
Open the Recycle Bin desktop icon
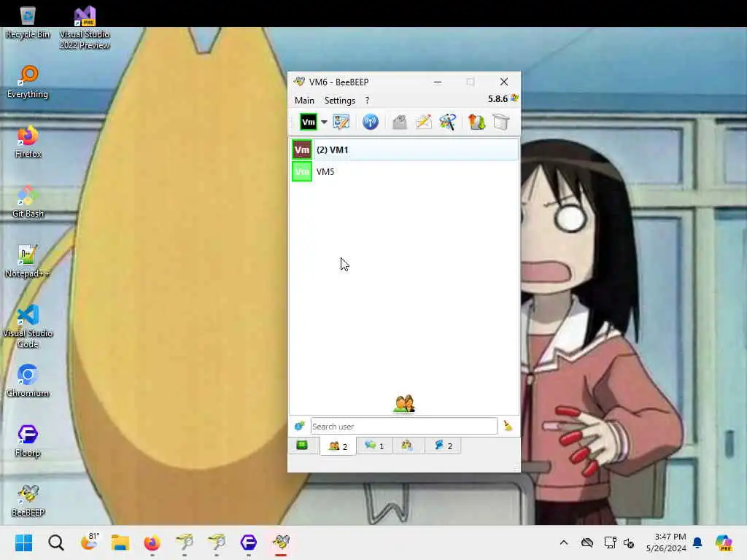click(28, 23)
